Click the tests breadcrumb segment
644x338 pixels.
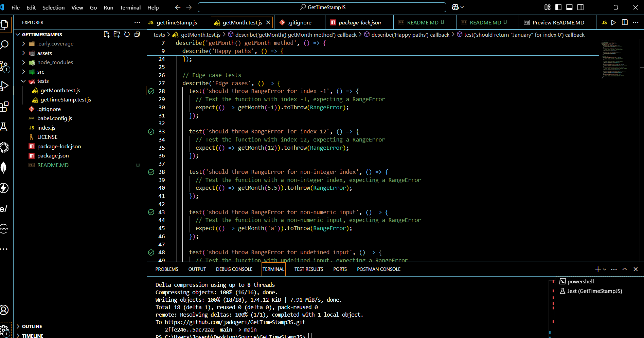(159, 35)
